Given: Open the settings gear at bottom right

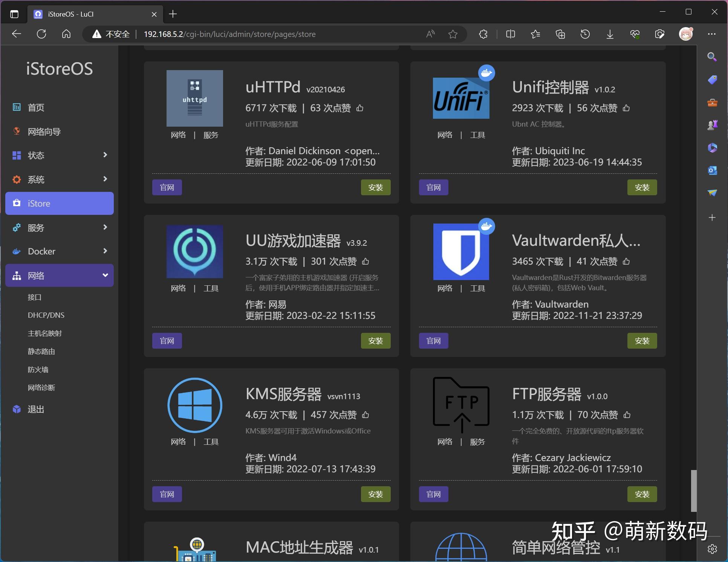Looking at the screenshot, I should pyautogui.click(x=712, y=549).
